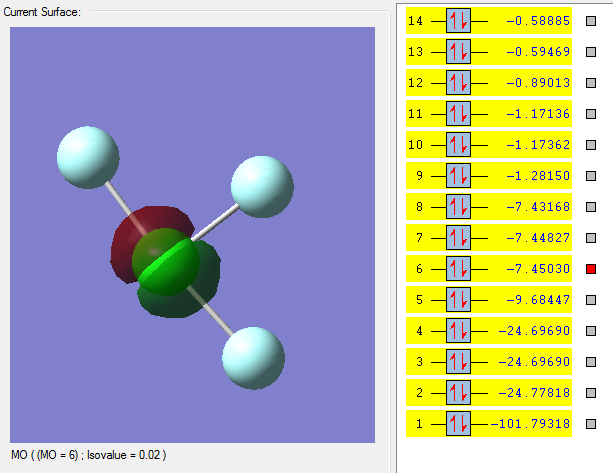Click electron occupancy box of orbital 8
Screen dimensions: 613x473
[458, 206]
